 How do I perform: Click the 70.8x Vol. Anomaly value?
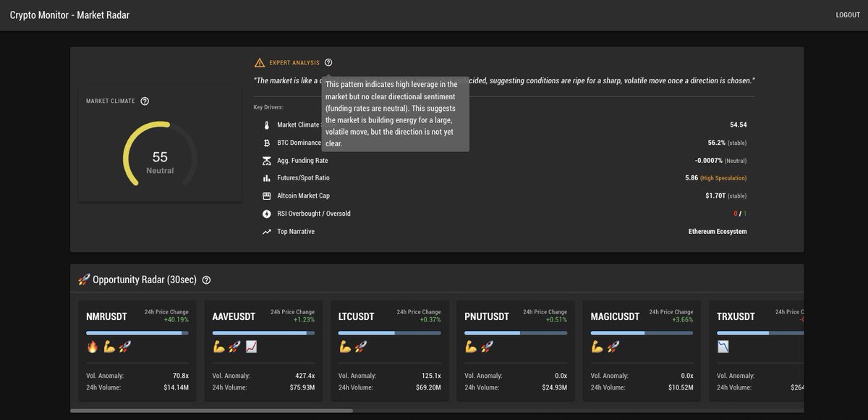pos(181,376)
